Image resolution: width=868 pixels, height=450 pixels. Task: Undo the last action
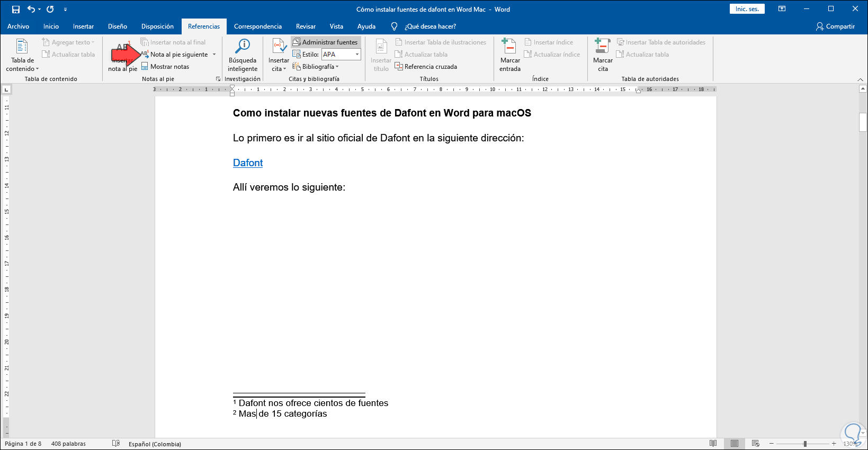31,9
